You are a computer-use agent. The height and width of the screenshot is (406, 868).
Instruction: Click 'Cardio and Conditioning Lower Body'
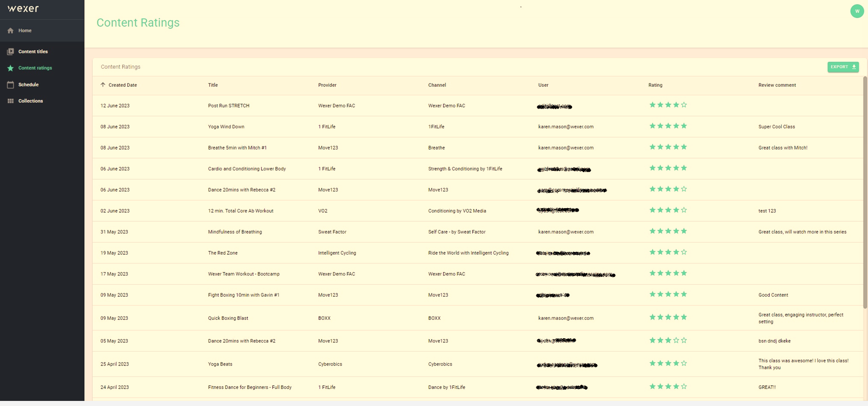point(247,169)
